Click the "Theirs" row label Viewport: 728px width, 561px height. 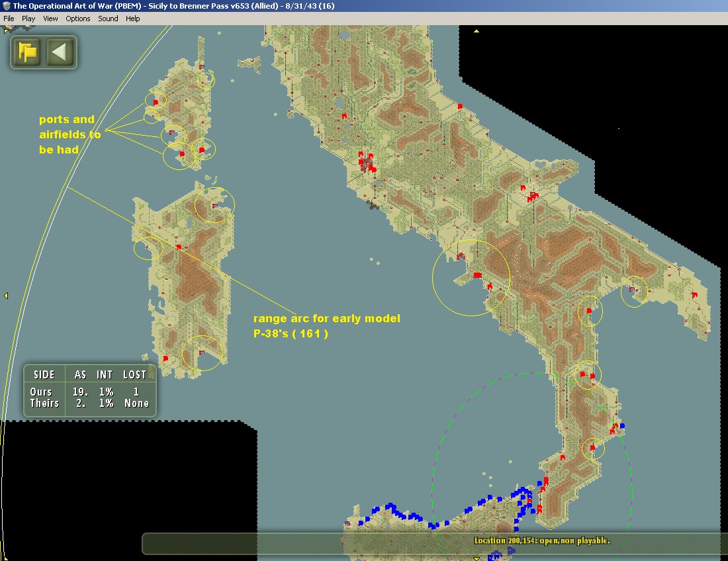pyautogui.click(x=44, y=404)
